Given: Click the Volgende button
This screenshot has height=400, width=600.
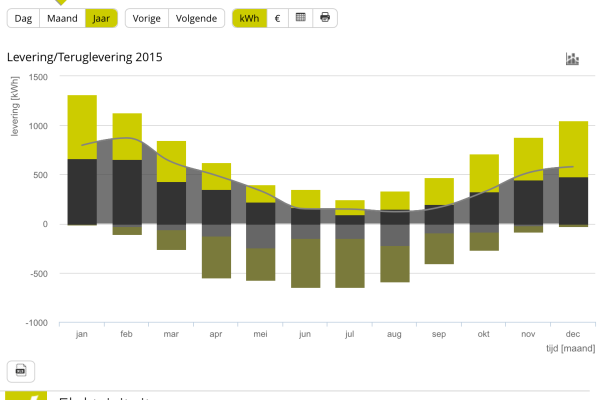Looking at the screenshot, I should tap(195, 18).
